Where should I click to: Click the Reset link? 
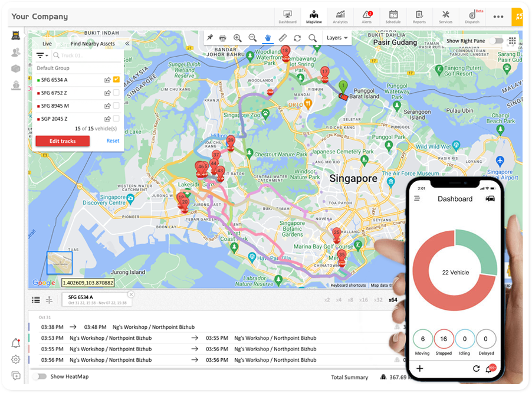point(113,141)
